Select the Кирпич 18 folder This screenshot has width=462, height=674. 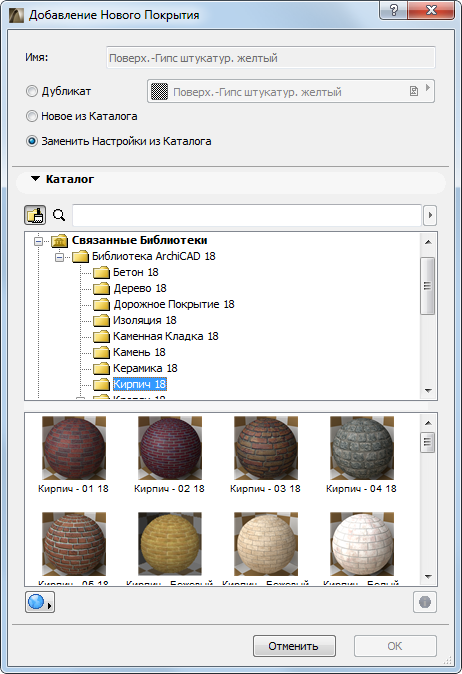[x=140, y=384]
